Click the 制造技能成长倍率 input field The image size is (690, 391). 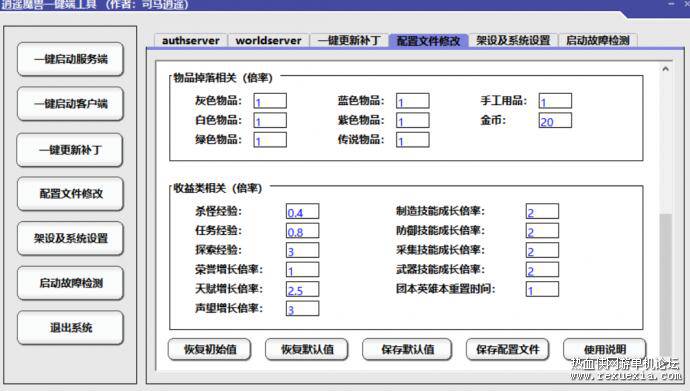[542, 212]
